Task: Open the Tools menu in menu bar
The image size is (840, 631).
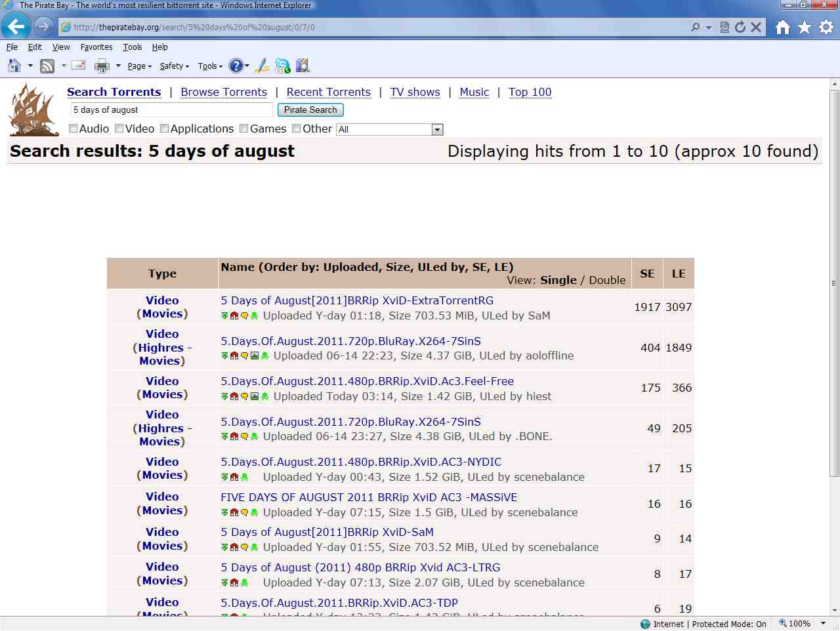Action: click(x=132, y=47)
